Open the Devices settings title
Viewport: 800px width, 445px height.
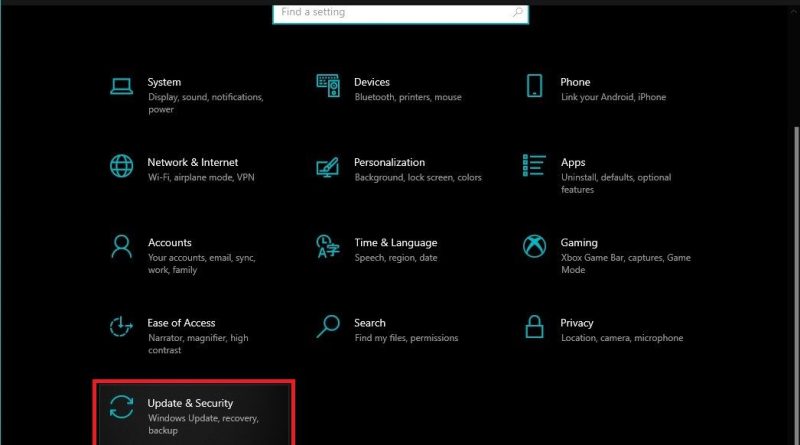(371, 82)
